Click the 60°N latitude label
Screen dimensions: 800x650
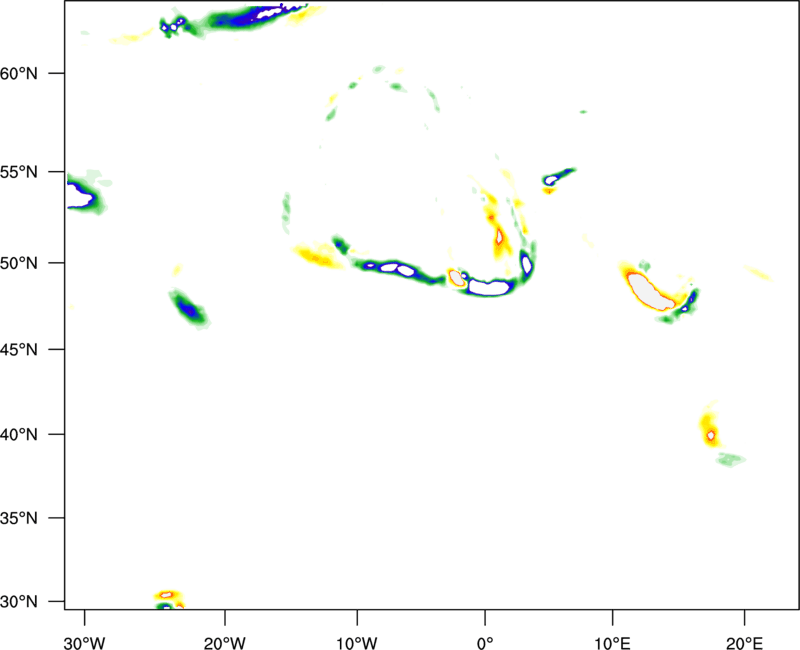click(x=19, y=74)
